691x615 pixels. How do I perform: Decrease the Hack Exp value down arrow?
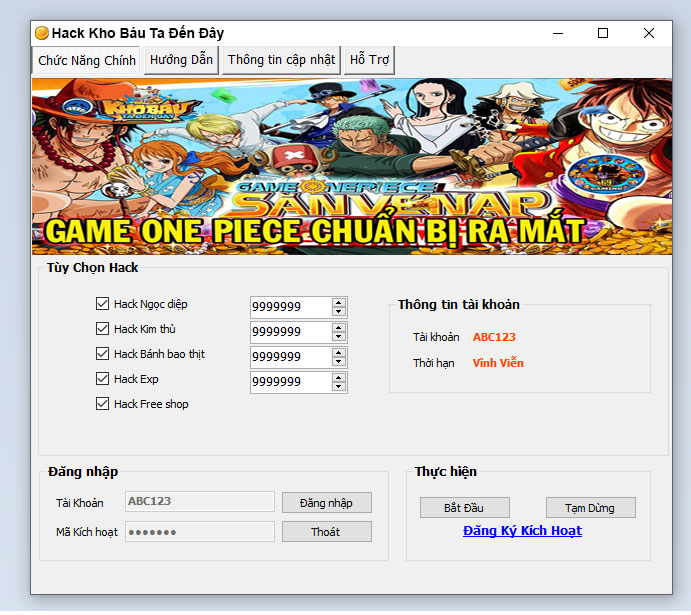pos(338,387)
